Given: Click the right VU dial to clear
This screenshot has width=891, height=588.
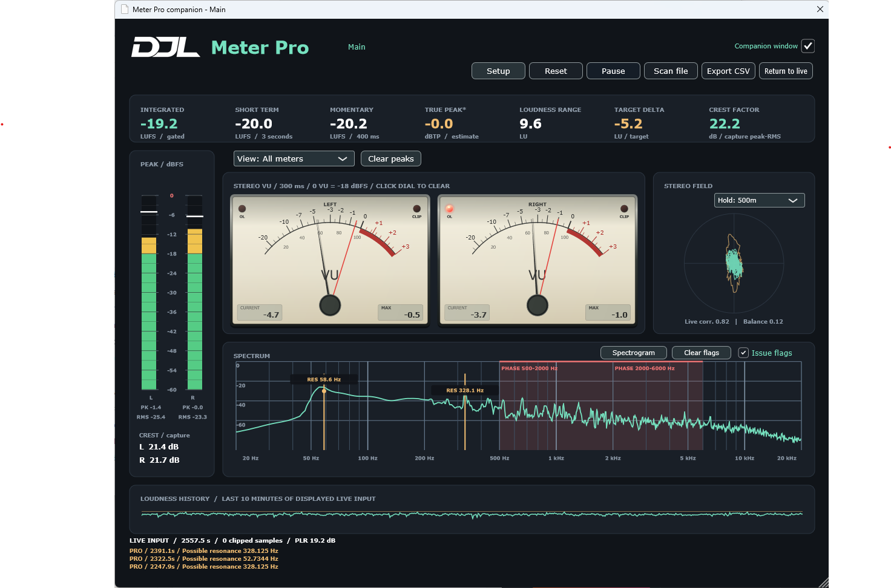Looking at the screenshot, I should tap(538, 260).
